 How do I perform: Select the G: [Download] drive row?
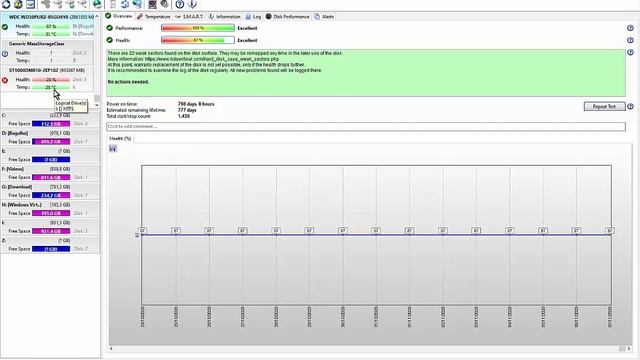click(x=50, y=191)
